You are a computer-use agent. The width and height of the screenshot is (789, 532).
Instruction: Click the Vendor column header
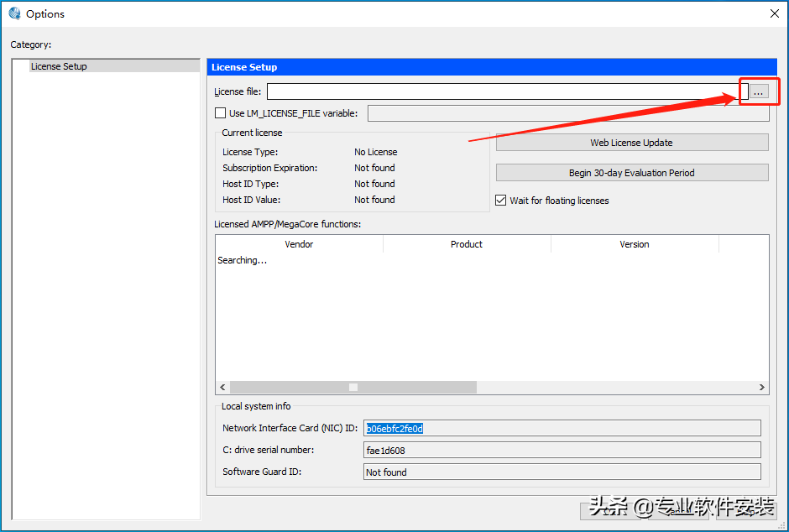pos(299,244)
